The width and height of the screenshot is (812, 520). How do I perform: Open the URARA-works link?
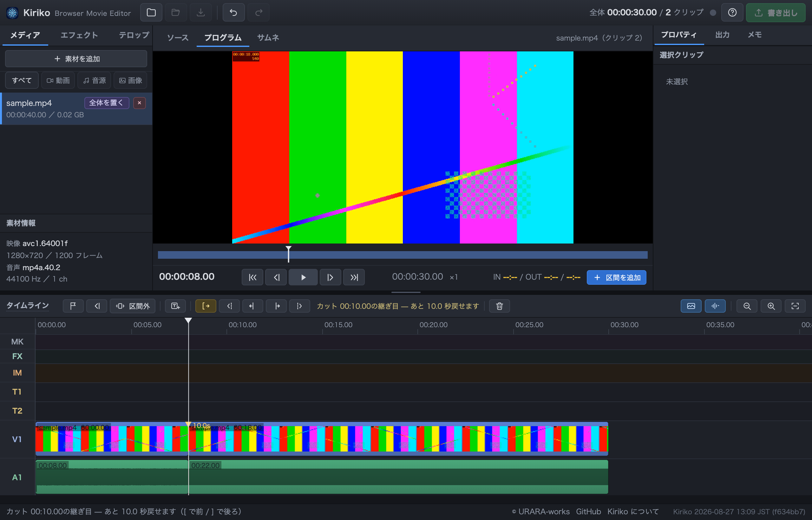[x=544, y=511]
